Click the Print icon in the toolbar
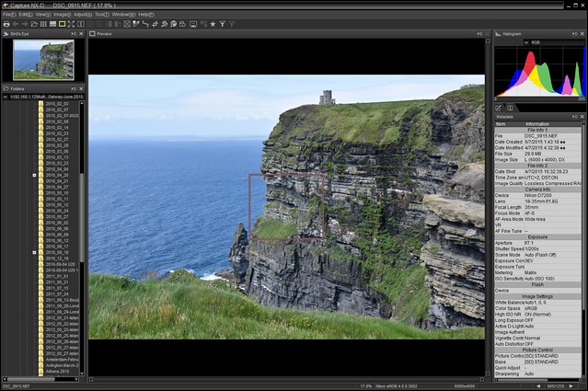Viewport: 588px width, 391px height. coord(6,24)
